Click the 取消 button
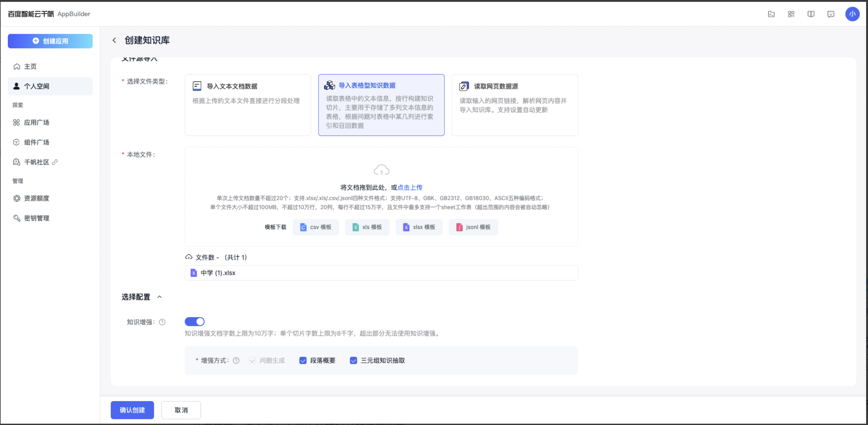Screen dimensions: 868x425 [x=181, y=410]
